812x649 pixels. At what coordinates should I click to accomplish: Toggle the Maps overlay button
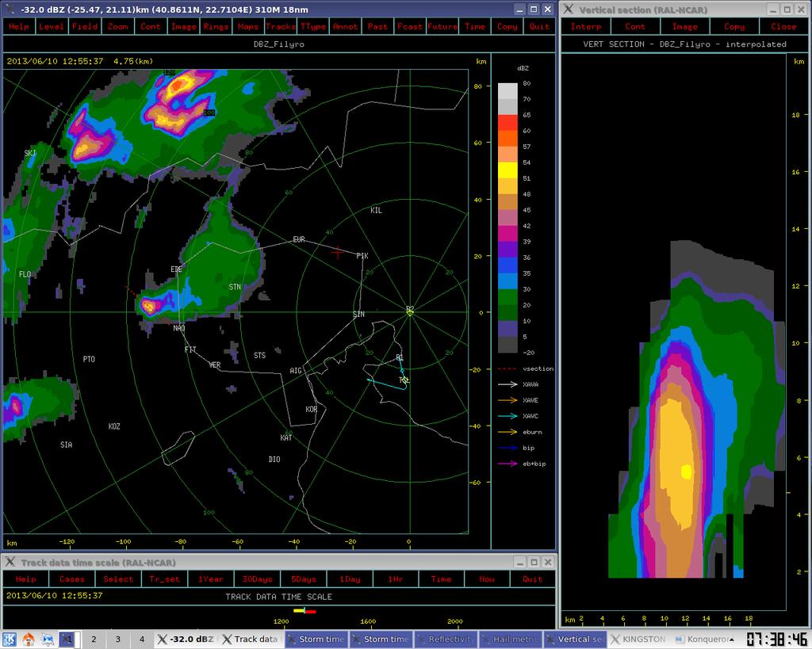[248, 26]
